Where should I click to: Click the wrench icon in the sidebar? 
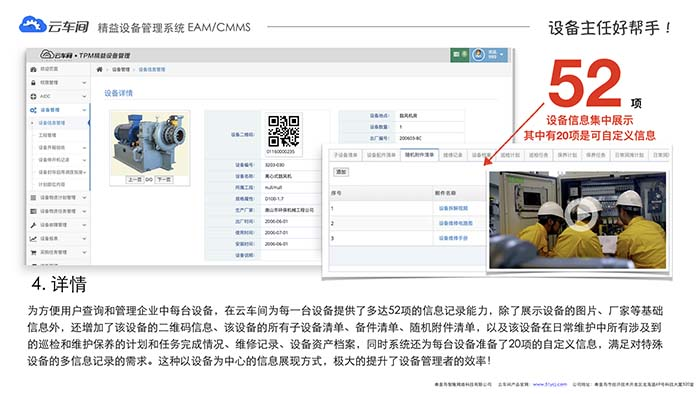coord(33,225)
